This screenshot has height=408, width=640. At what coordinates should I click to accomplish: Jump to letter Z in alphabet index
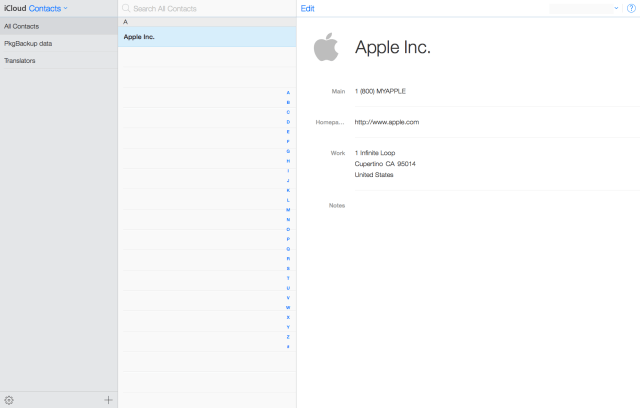pos(289,336)
